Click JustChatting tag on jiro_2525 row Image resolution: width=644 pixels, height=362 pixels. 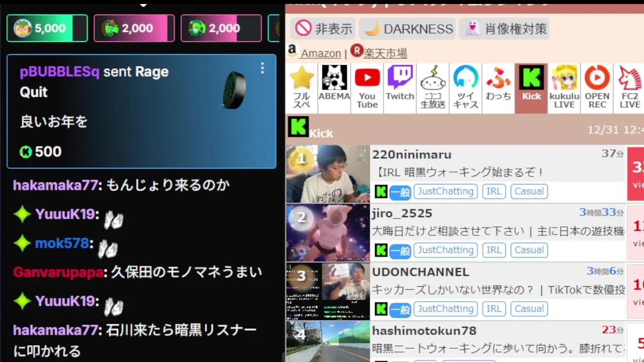pyautogui.click(x=446, y=250)
